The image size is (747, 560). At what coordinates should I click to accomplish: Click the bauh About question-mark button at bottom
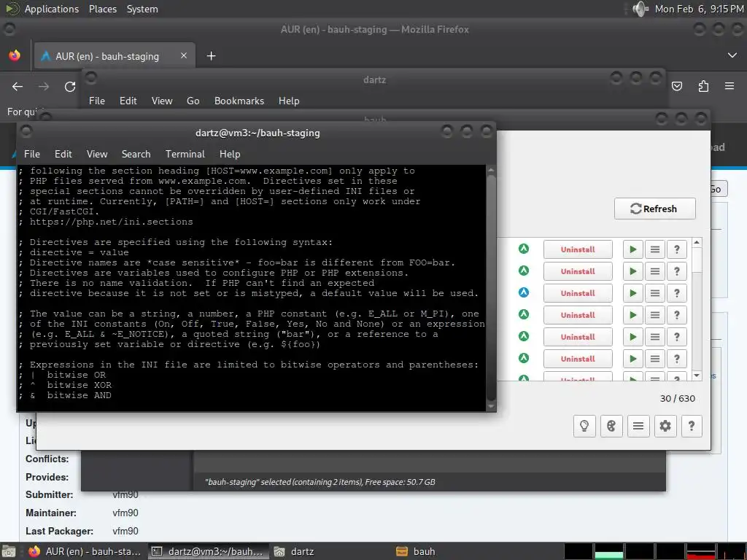[x=692, y=425]
